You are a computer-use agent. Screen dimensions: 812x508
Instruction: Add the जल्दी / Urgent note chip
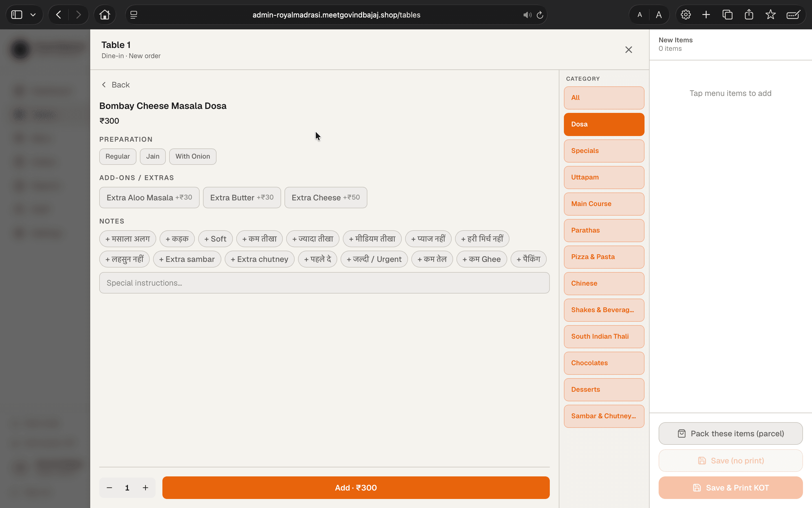coord(374,259)
